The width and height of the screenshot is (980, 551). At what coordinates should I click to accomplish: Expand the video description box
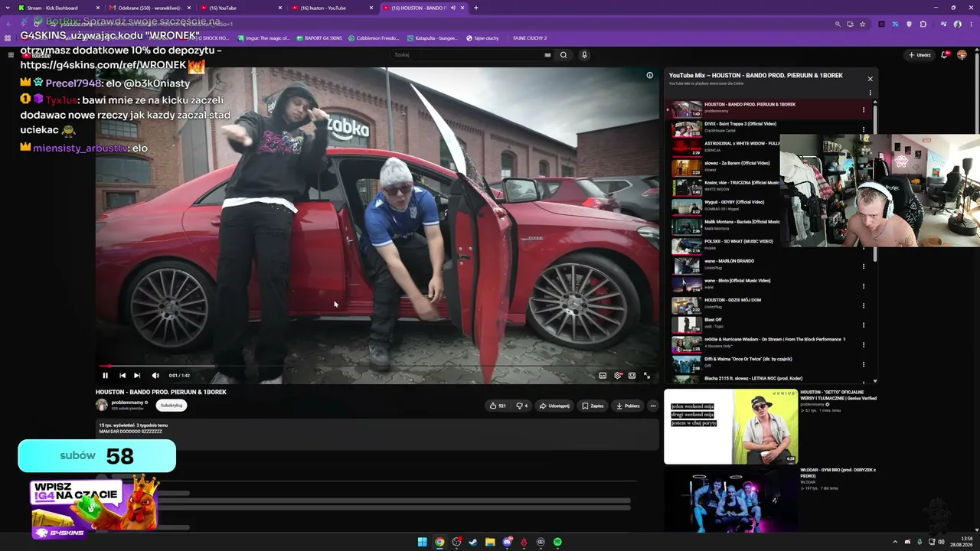(377, 434)
